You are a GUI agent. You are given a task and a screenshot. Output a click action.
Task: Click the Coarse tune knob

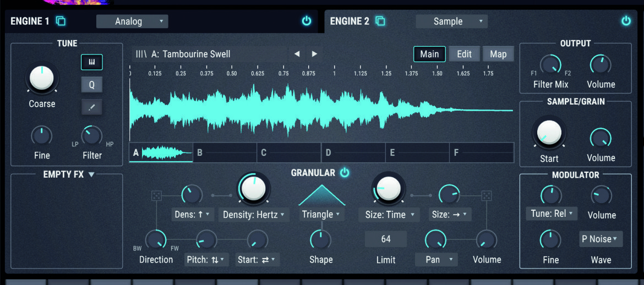42,78
